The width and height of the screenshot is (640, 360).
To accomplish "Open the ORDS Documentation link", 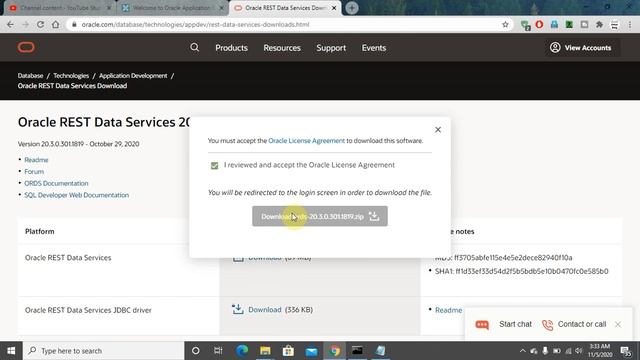I will point(56,183).
